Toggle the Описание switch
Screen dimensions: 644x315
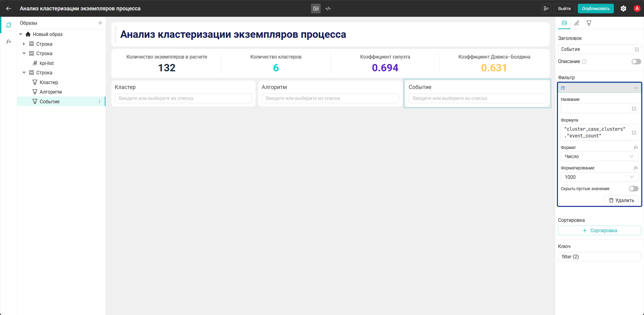[x=636, y=62]
